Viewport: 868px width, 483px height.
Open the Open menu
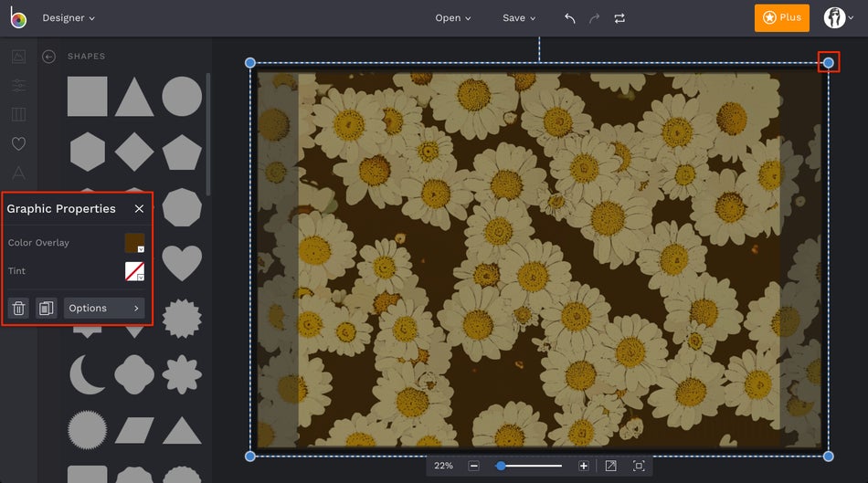pos(453,18)
